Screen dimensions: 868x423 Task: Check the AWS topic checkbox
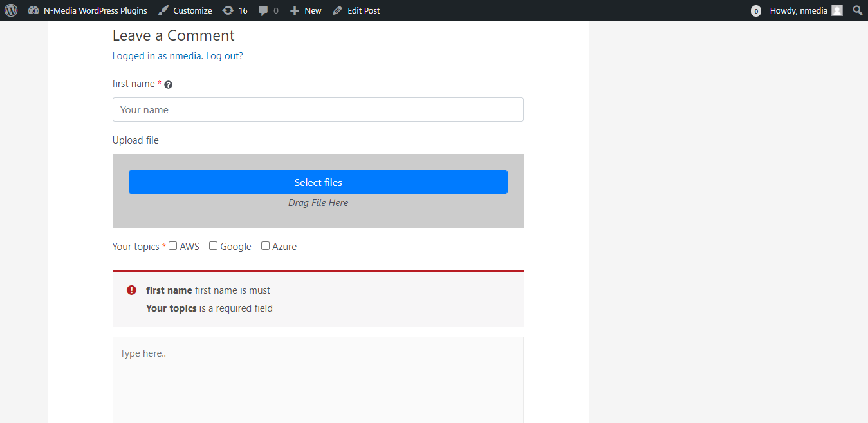click(x=172, y=246)
